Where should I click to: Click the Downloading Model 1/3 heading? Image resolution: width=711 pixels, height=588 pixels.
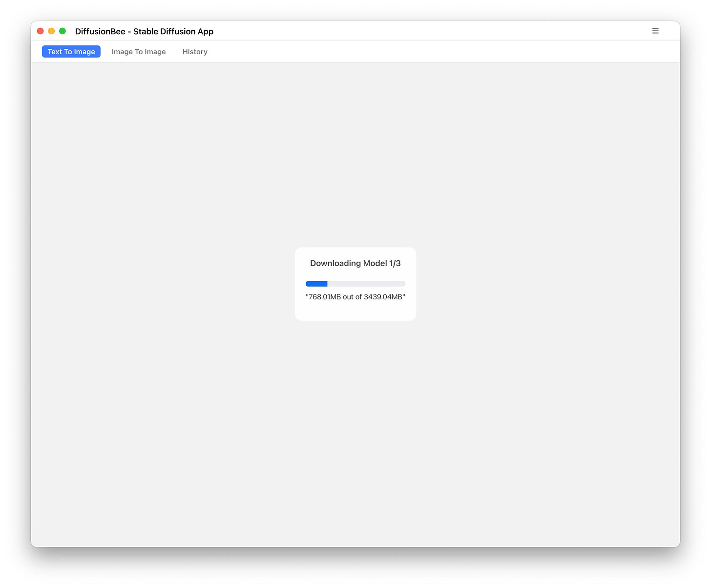pos(355,263)
